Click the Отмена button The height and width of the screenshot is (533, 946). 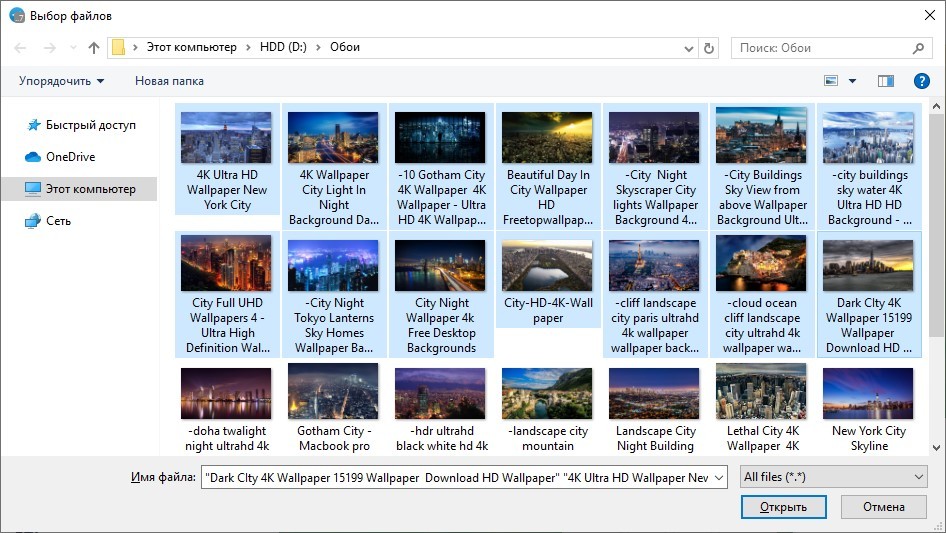pos(883,507)
